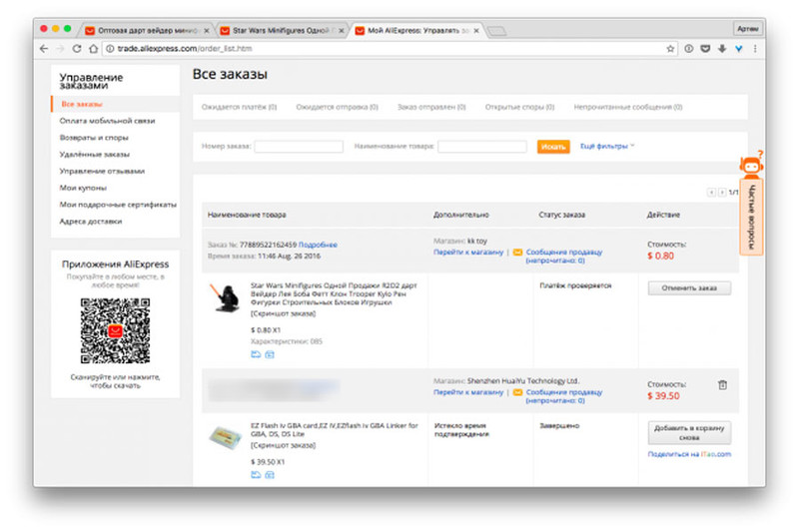Click the 'Отменить заказ' button
Viewport: 799px width, 532px height.
click(x=689, y=288)
